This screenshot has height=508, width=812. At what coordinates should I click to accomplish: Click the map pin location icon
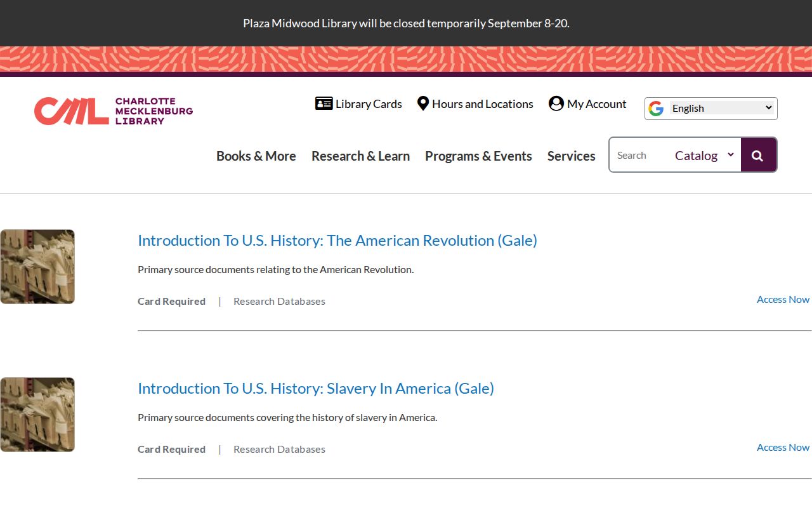click(x=423, y=104)
